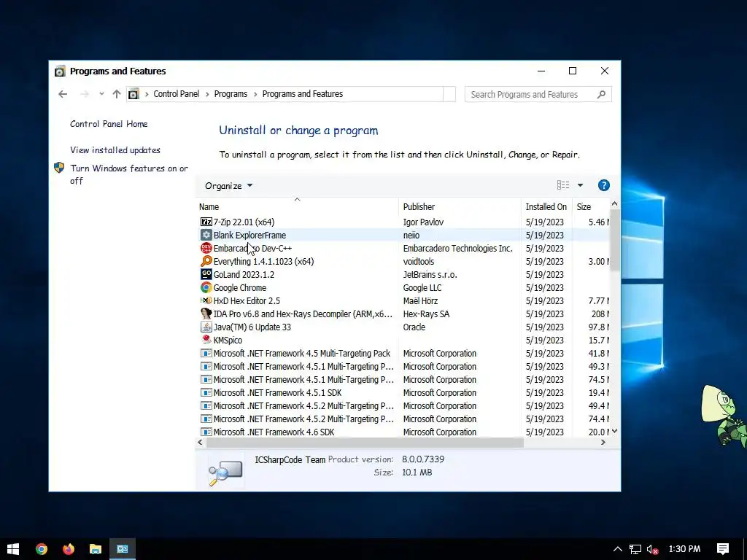Expand the chevron after Control Panel breadcrumb
Image resolution: width=747 pixels, height=560 pixels.
coord(207,94)
